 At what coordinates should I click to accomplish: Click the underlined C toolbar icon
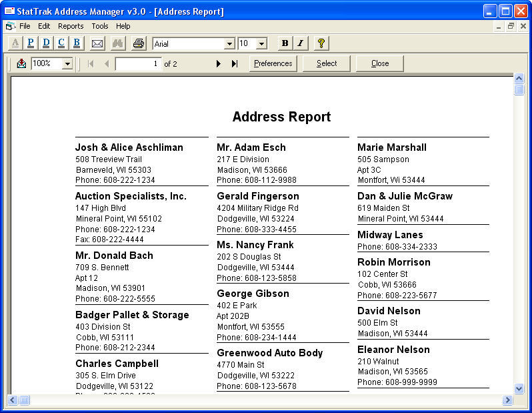61,43
